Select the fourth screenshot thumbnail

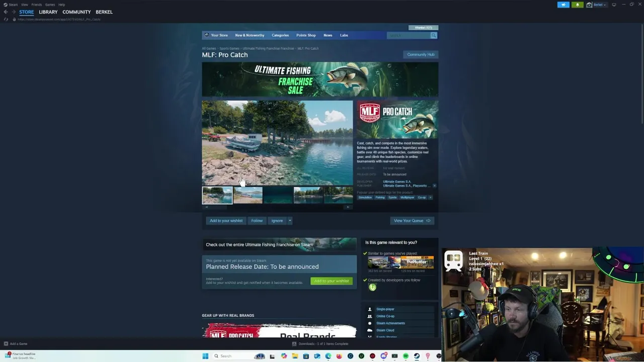(x=308, y=195)
